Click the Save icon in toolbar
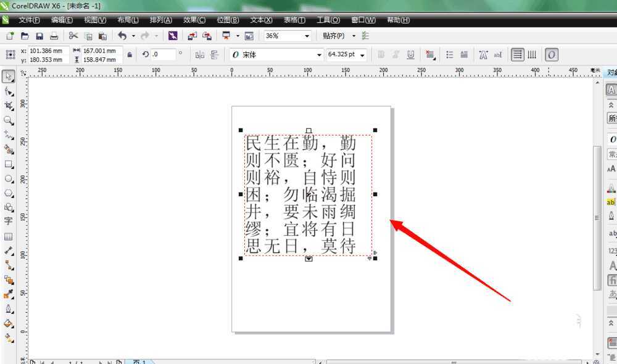Image resolution: width=617 pixels, height=364 pixels. click(39, 36)
